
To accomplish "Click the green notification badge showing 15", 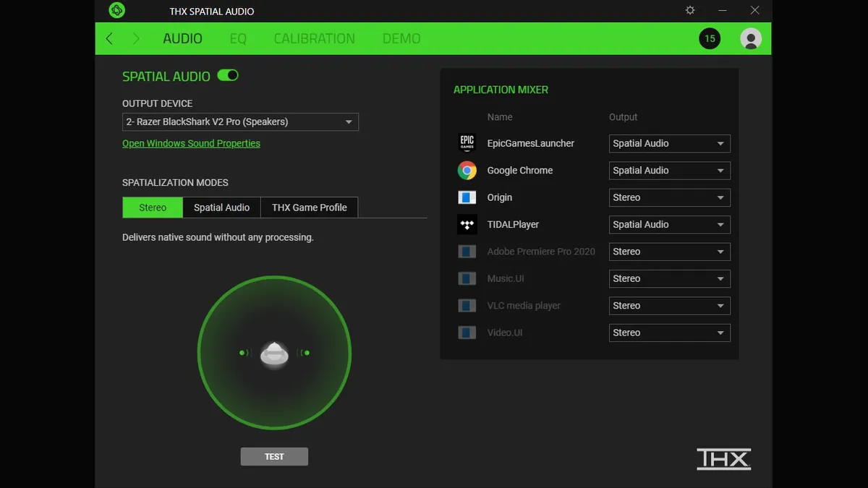I will pyautogui.click(x=710, y=39).
